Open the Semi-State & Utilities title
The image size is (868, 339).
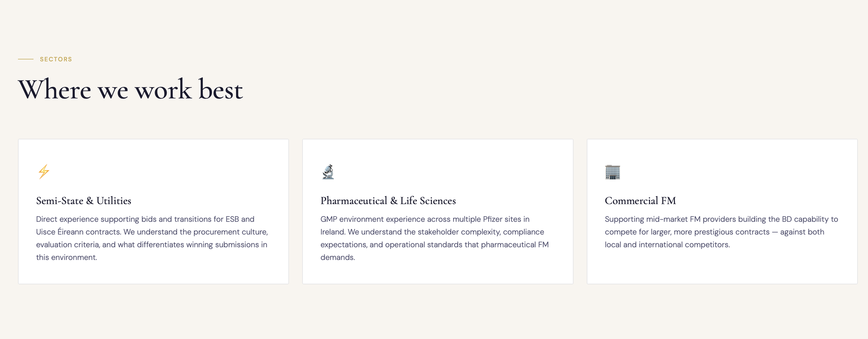[84, 201]
